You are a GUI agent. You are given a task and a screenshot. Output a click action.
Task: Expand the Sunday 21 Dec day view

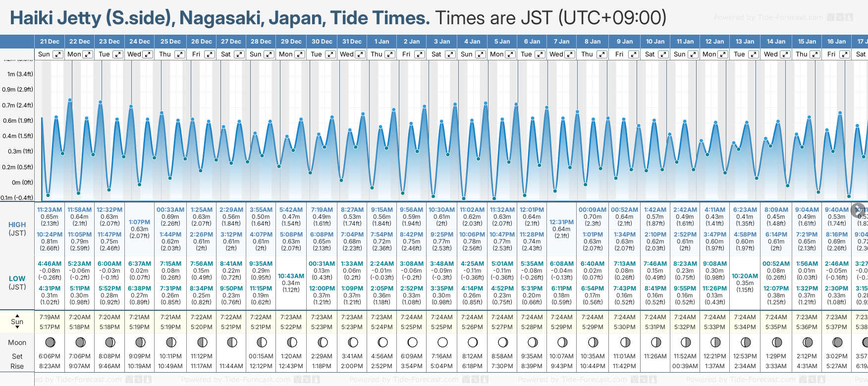58,54
